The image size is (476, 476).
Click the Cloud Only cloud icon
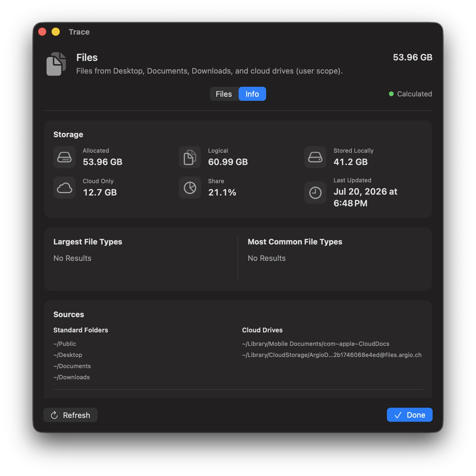(64, 188)
